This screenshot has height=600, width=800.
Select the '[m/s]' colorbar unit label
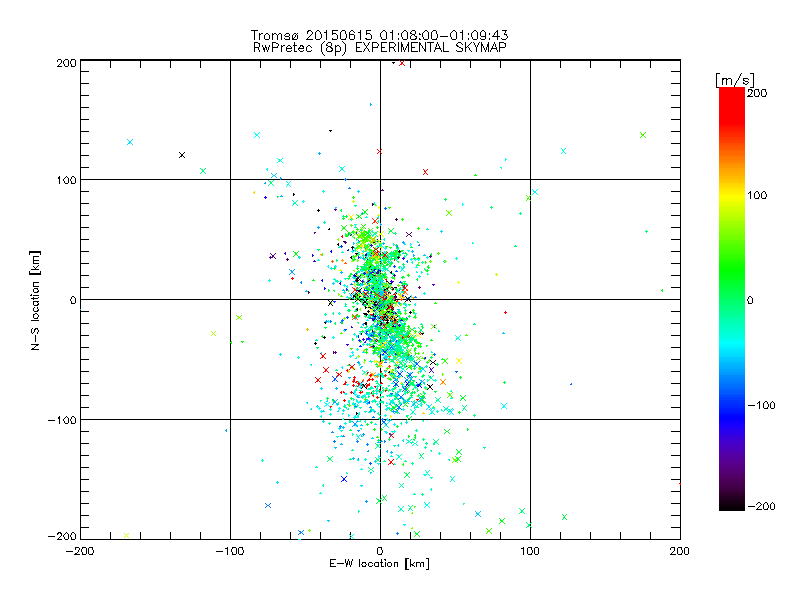pos(735,80)
